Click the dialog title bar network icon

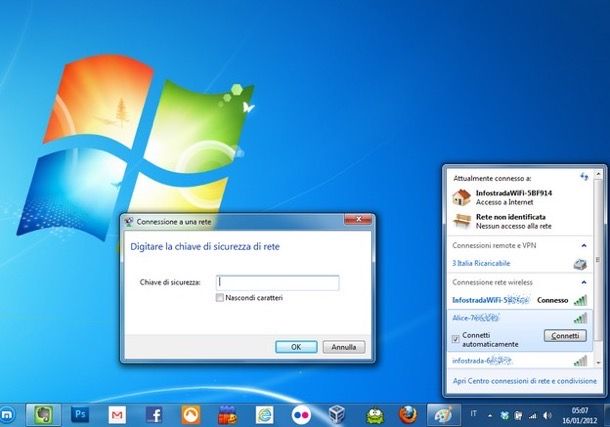coord(129,222)
